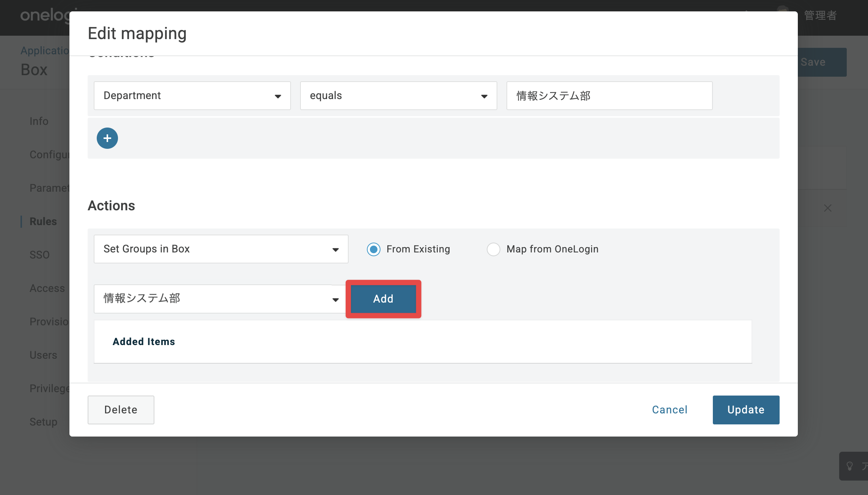Click the Add button

point(384,299)
